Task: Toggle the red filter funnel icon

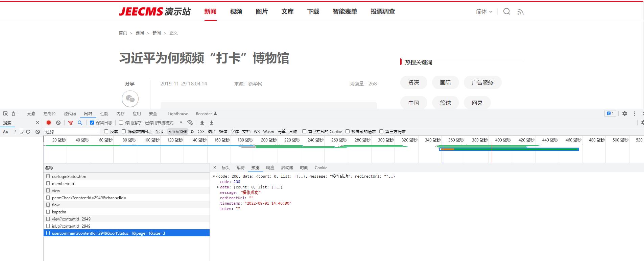Action: tap(70, 123)
